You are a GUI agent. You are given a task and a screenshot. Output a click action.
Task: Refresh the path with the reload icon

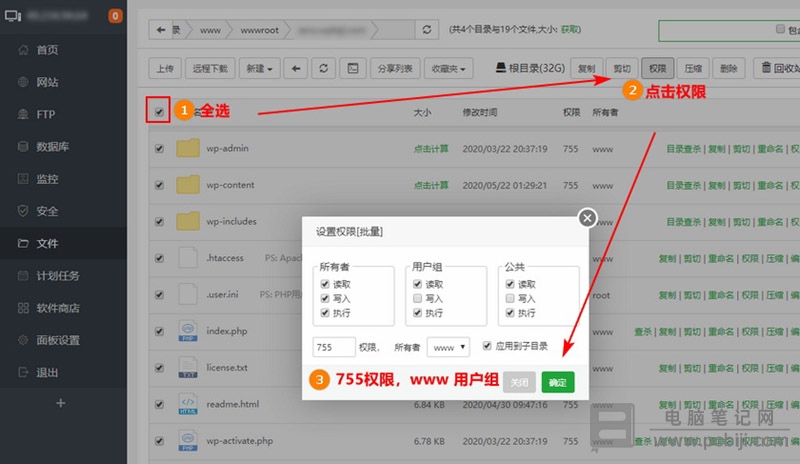pos(427,30)
